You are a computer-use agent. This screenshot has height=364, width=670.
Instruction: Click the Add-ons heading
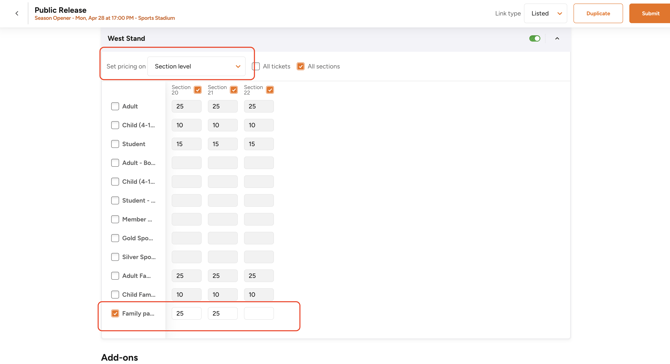[119, 358]
